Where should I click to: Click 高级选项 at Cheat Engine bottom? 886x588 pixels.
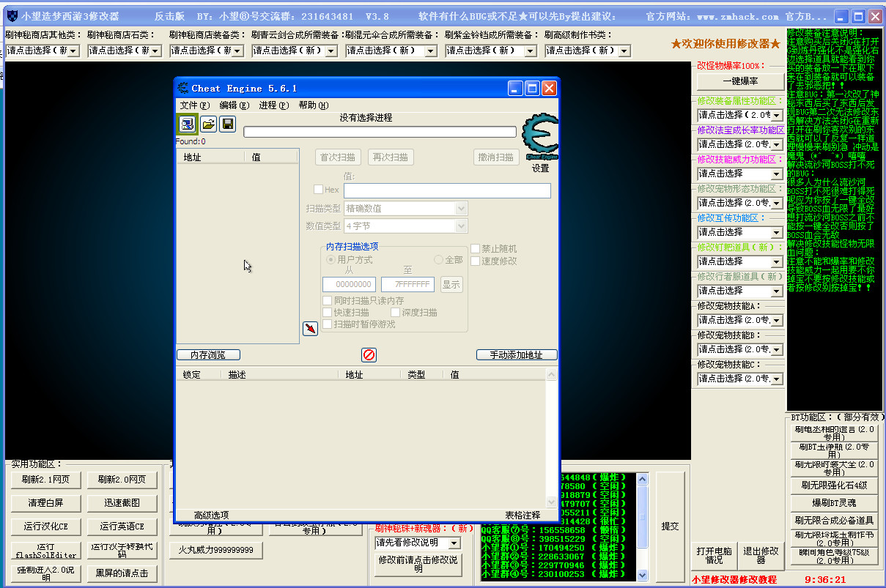pos(211,516)
